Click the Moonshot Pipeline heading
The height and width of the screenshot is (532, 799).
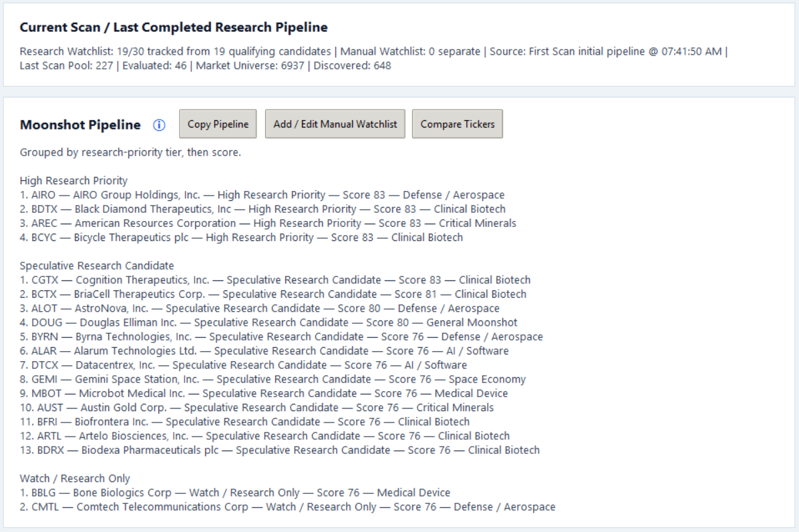[80, 125]
